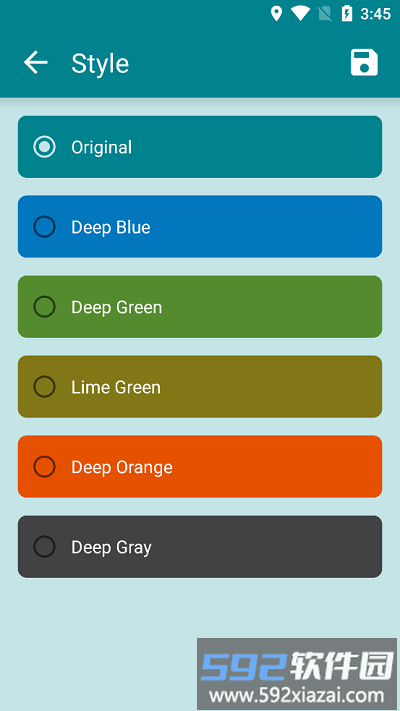Tap the no-SIM signal icon
Image resolution: width=400 pixels, height=711 pixels.
325,14
